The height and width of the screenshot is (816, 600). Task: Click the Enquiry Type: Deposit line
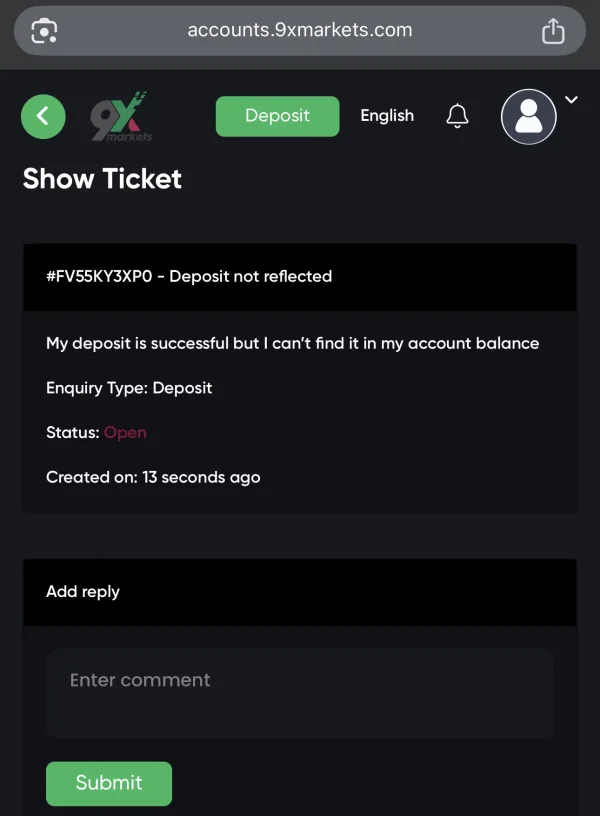[129, 388]
